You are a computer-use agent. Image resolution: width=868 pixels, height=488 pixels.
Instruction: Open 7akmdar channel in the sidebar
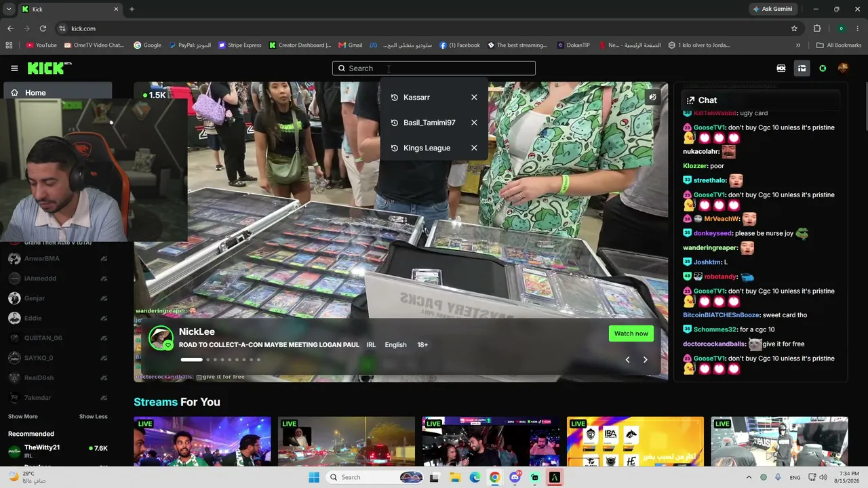coord(58,398)
